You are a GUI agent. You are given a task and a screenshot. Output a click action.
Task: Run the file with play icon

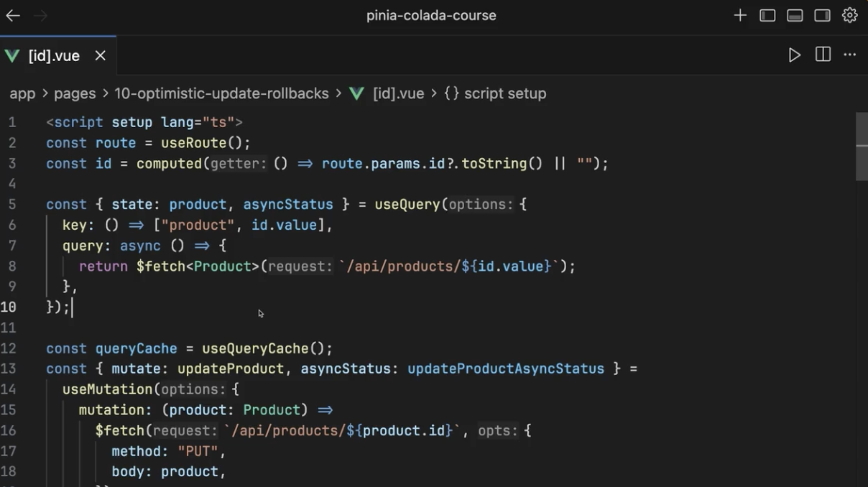794,55
